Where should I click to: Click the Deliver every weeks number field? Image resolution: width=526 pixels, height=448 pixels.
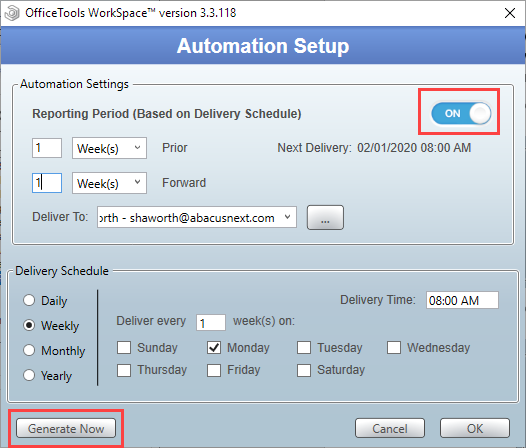[x=211, y=323]
